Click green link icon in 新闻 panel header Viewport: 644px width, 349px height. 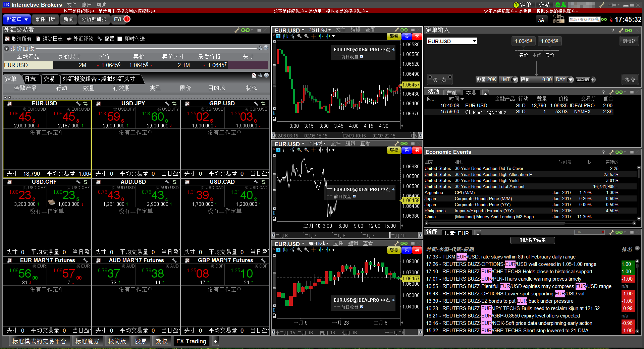point(619,232)
